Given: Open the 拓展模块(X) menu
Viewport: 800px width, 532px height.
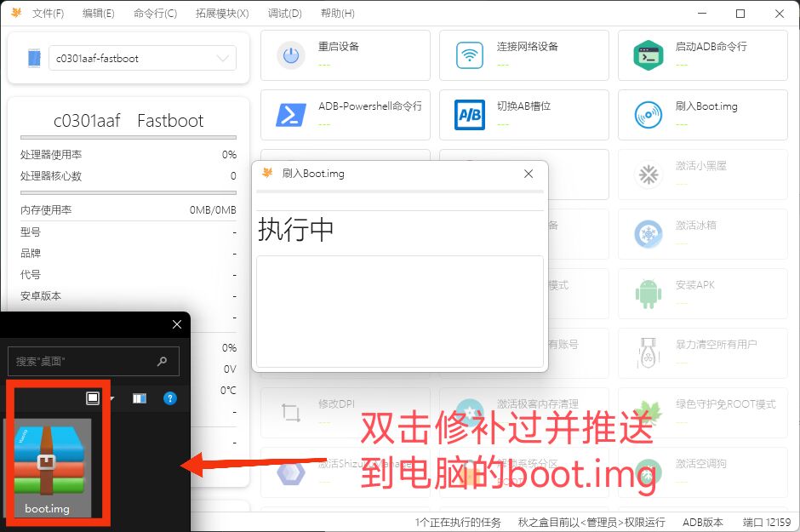Looking at the screenshot, I should tap(220, 13).
